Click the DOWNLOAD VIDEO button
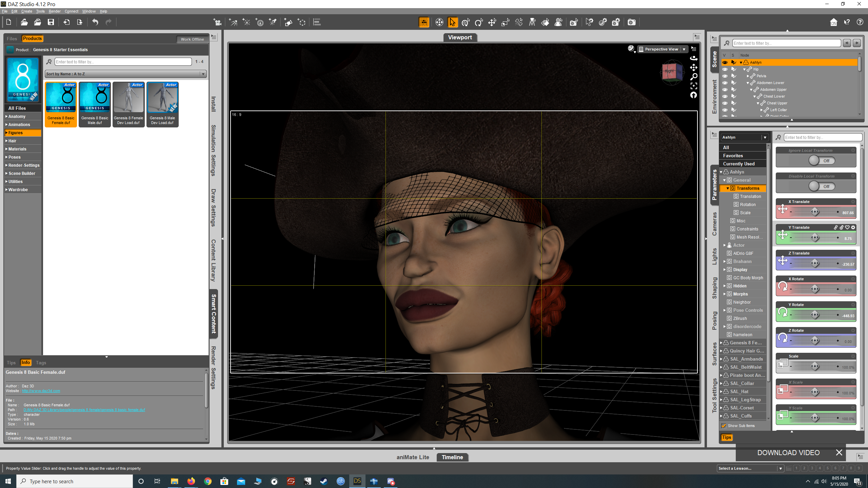Screen dimensions: 868x488 coord(788,453)
